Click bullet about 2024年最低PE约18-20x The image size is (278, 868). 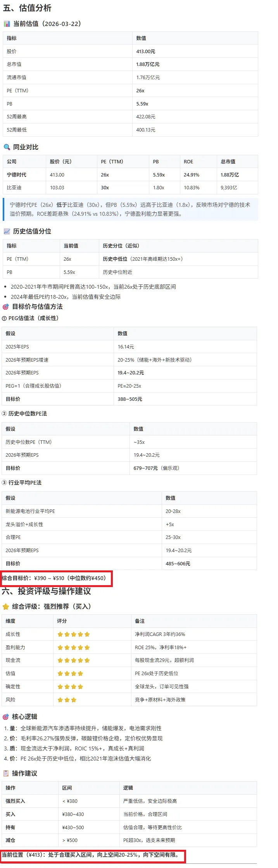click(66, 297)
